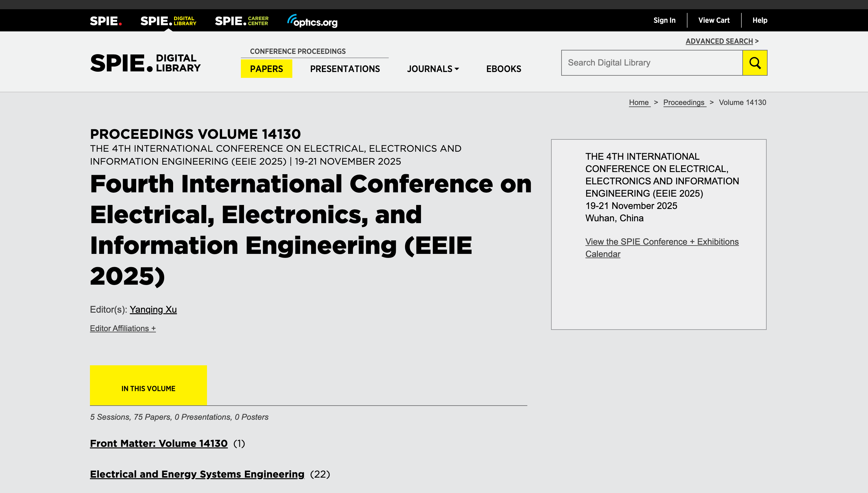868x493 pixels.
Task: Expand the Journals dropdown menu
Action: tap(433, 69)
